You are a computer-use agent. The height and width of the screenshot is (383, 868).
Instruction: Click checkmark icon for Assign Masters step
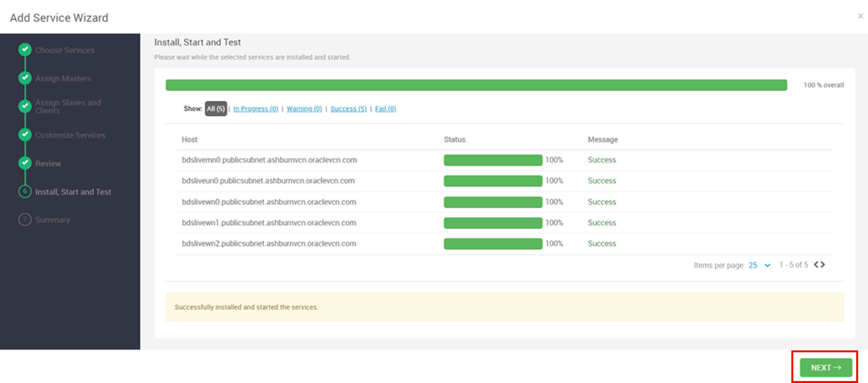coord(25,78)
